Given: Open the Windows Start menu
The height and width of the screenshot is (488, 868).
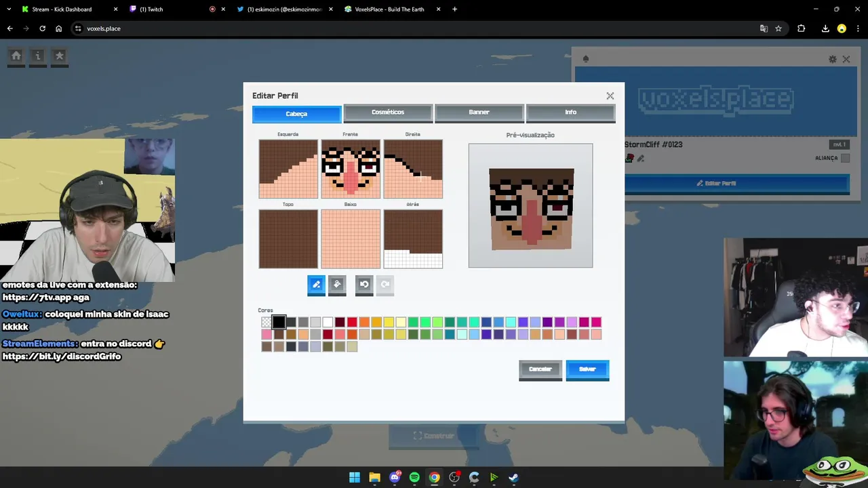Looking at the screenshot, I should pyautogui.click(x=355, y=477).
